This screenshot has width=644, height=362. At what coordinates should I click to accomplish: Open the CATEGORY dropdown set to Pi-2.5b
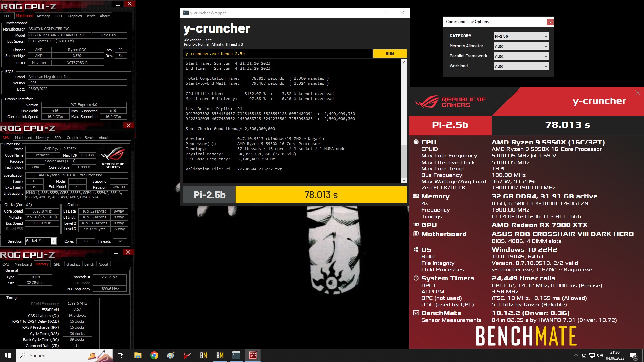(521, 36)
